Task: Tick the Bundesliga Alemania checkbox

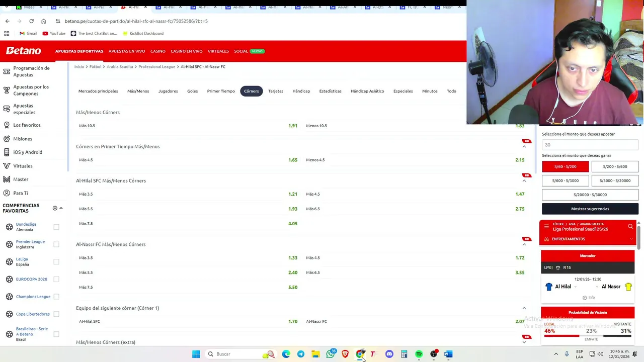Action: coord(56,227)
